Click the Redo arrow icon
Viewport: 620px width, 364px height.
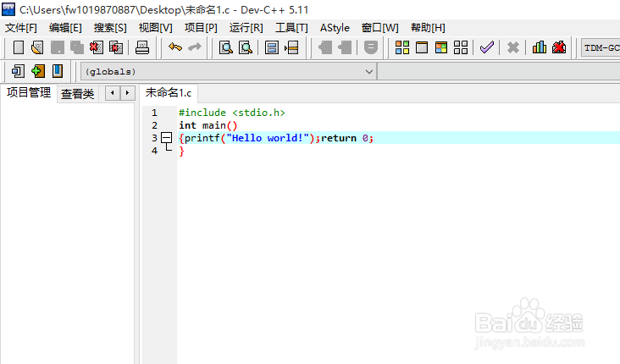click(195, 47)
